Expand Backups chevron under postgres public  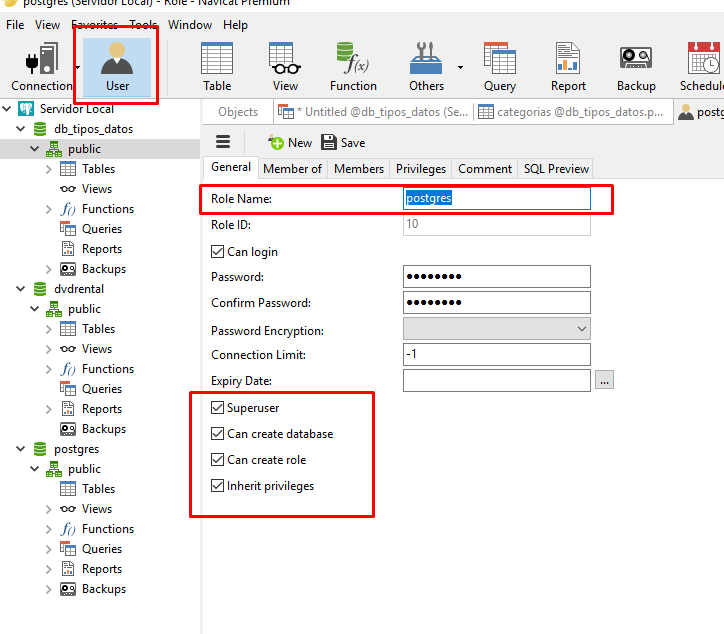click(48, 589)
